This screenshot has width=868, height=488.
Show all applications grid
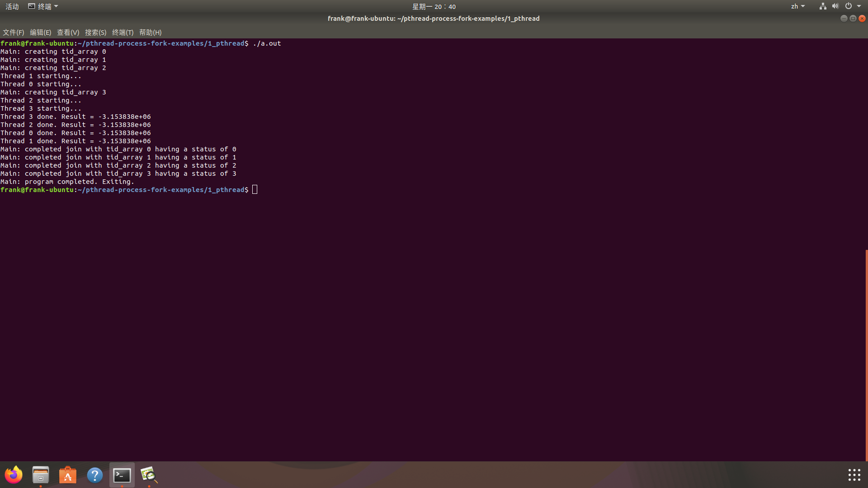tap(854, 475)
